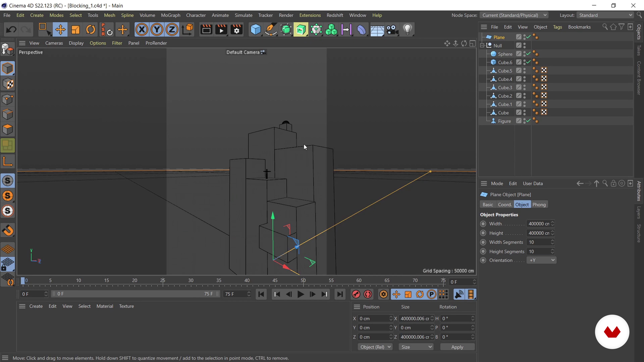
Task: Toggle Plane visibility dots
Action: coord(524,37)
